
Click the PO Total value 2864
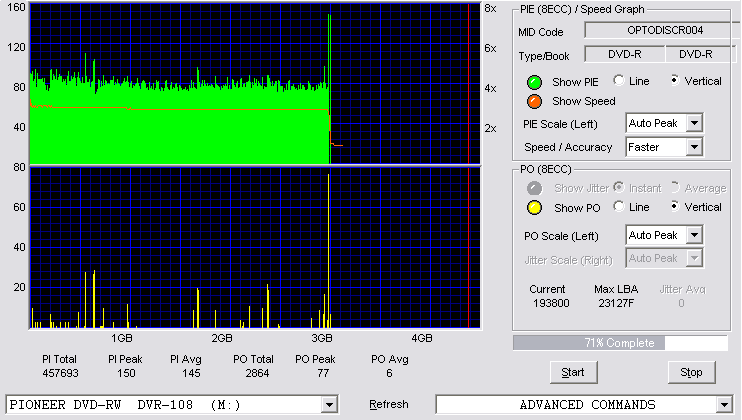point(257,373)
